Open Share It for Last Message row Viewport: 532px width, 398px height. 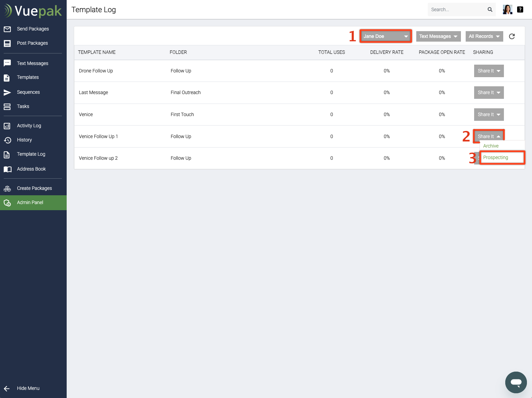click(x=489, y=92)
